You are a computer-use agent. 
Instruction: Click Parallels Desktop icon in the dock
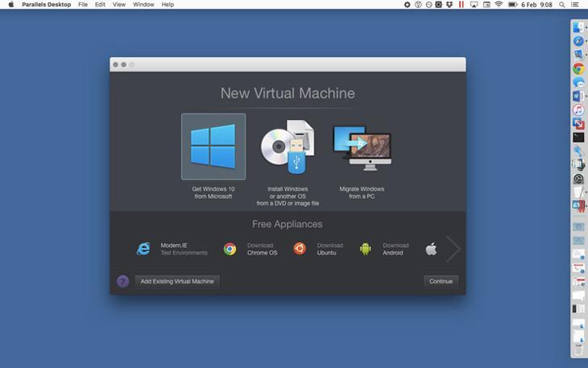[x=578, y=205]
